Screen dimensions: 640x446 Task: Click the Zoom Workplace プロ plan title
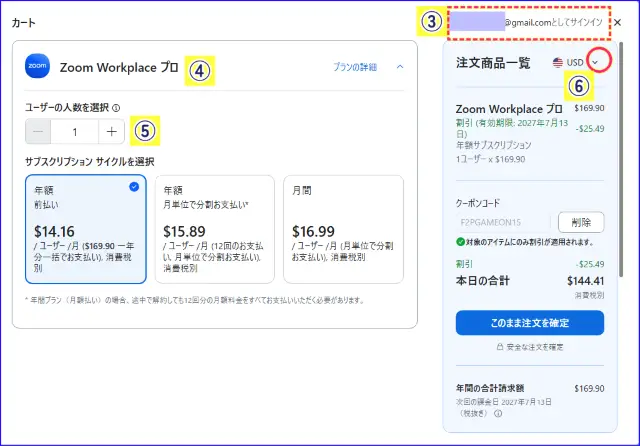coord(119,67)
